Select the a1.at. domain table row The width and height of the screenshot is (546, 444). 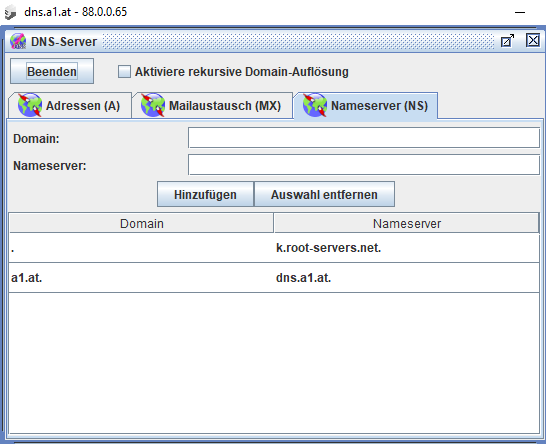click(274, 278)
